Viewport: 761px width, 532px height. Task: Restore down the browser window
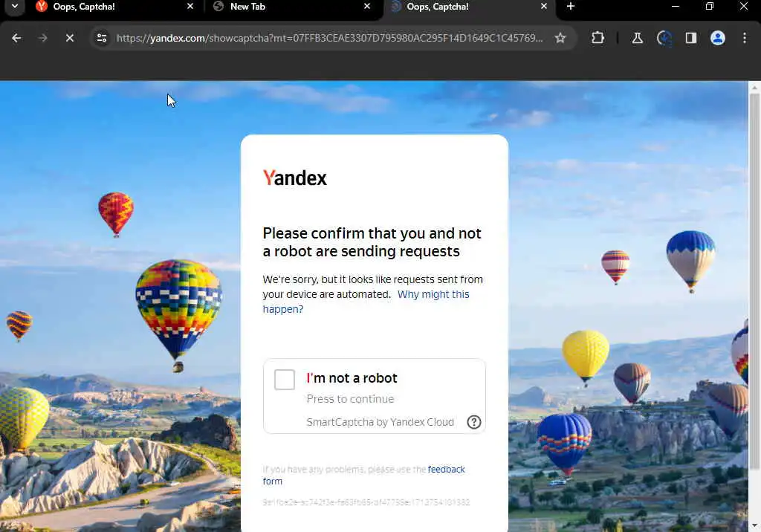point(710,6)
